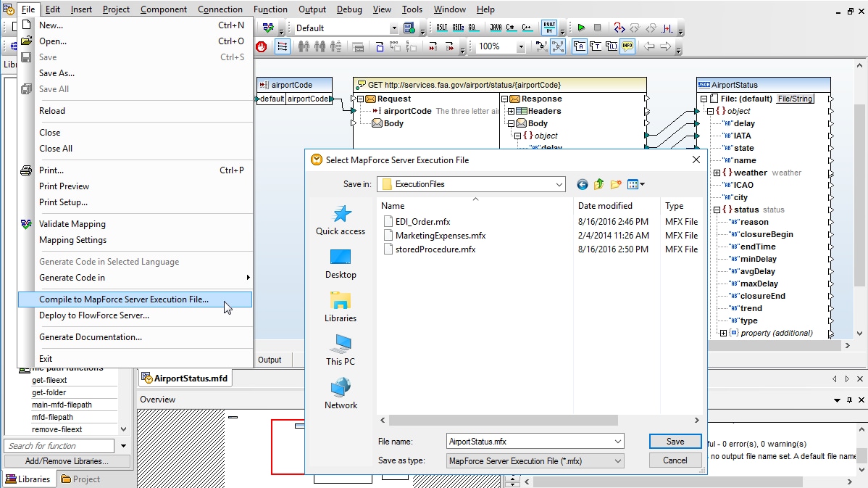Image resolution: width=868 pixels, height=488 pixels.
Task: Click the red stop-hand icon
Action: click(x=262, y=46)
